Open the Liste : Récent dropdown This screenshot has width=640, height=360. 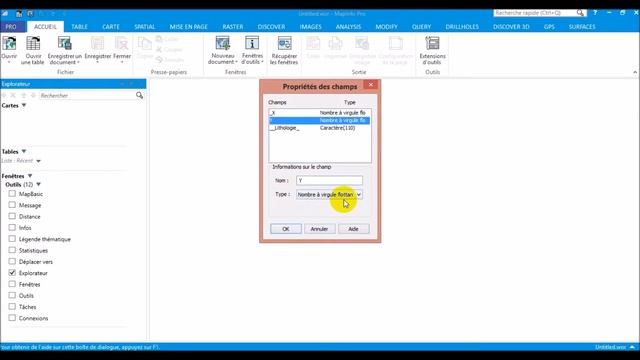pyautogui.click(x=38, y=161)
